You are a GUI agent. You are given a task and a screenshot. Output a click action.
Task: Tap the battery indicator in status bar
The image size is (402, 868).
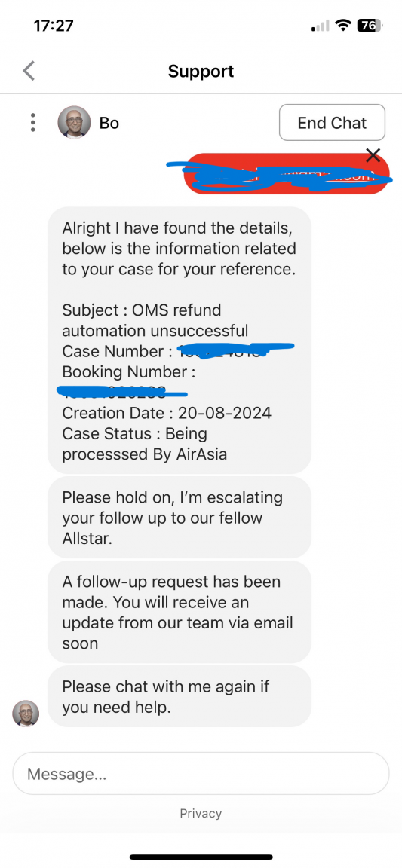pos(370,26)
